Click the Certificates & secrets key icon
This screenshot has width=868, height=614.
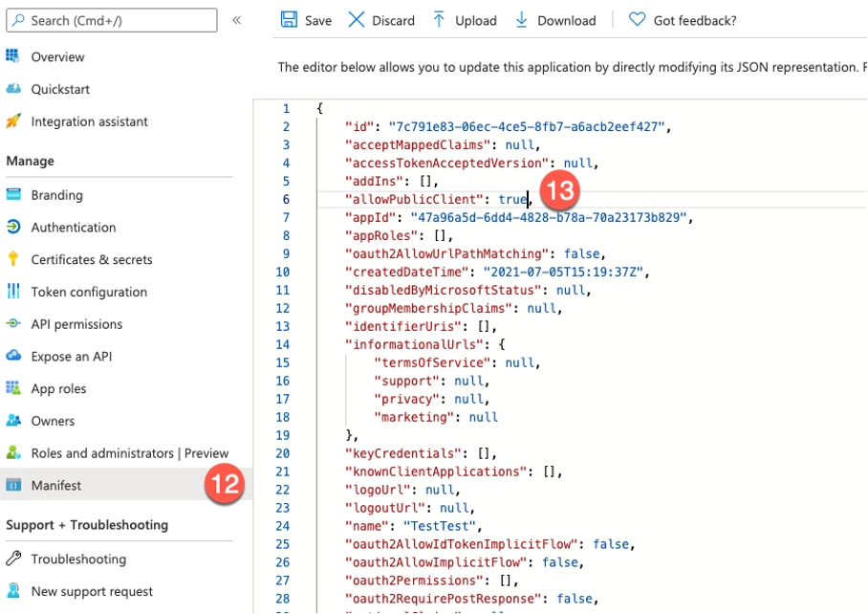(x=13, y=259)
